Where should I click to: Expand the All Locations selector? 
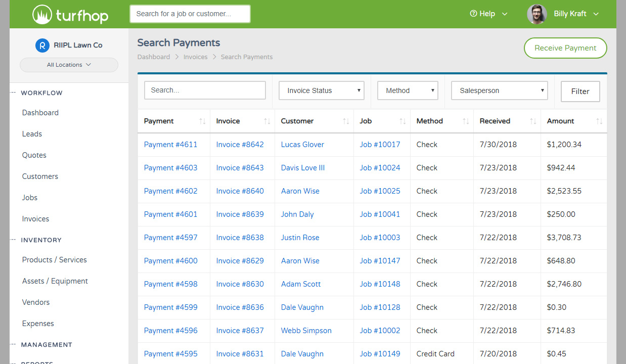pos(69,65)
